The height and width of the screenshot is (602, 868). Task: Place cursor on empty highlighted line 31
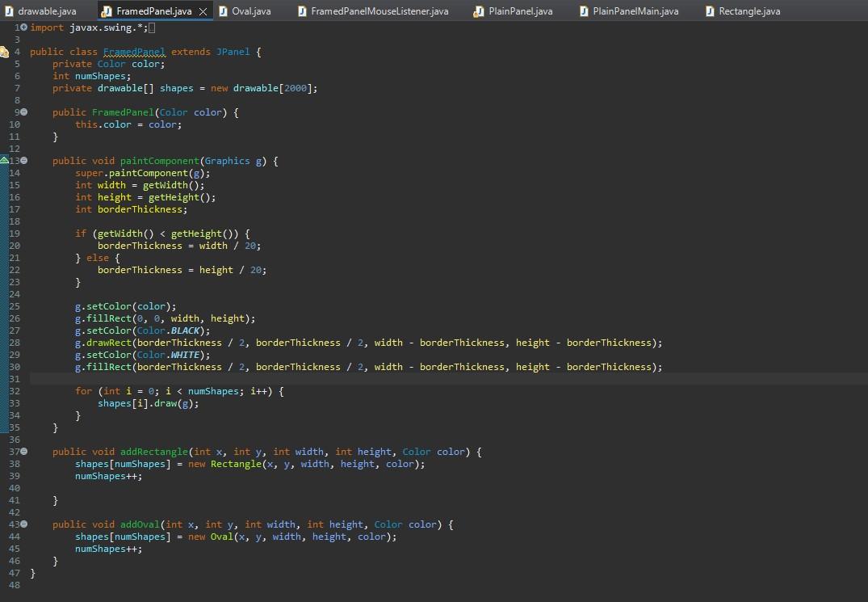(448, 379)
